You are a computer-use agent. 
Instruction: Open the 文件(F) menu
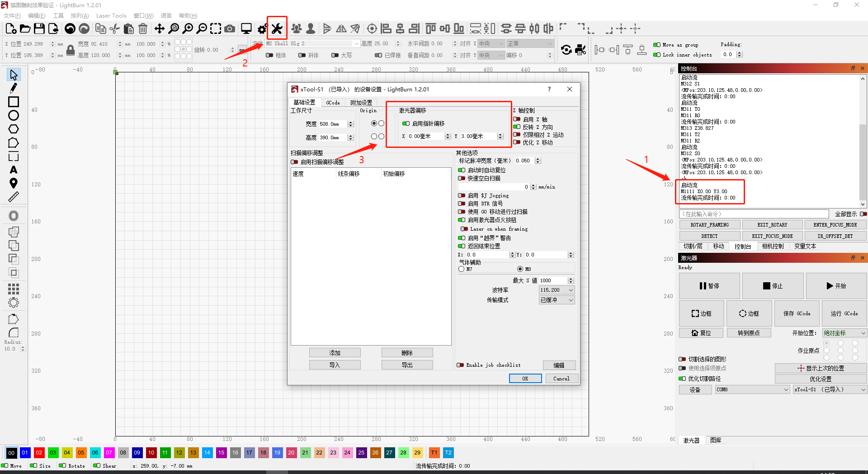[12, 15]
